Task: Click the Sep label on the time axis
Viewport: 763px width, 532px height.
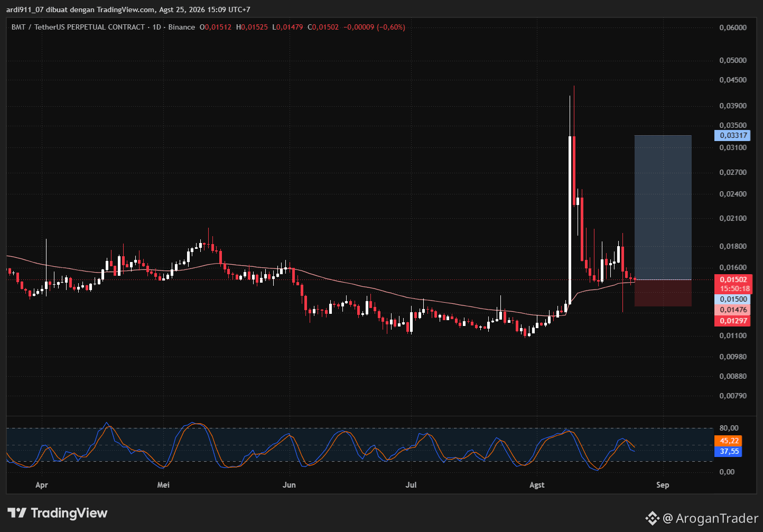Action: click(663, 485)
